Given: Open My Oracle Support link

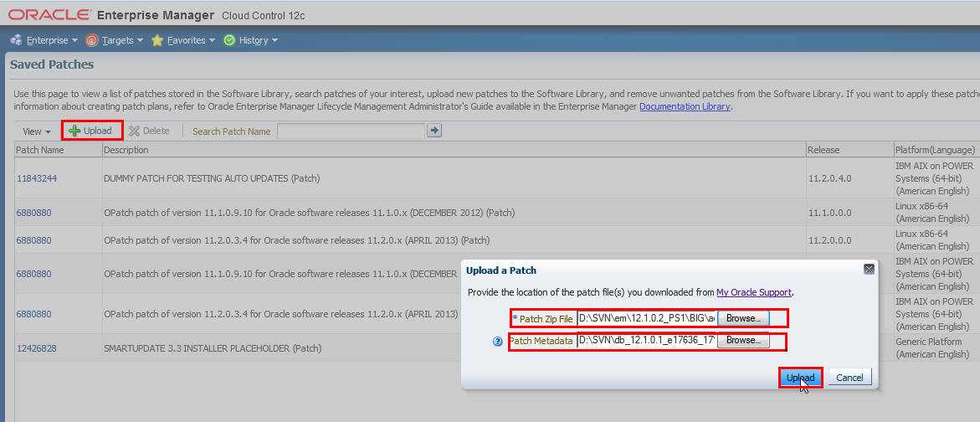Looking at the screenshot, I should (754, 292).
